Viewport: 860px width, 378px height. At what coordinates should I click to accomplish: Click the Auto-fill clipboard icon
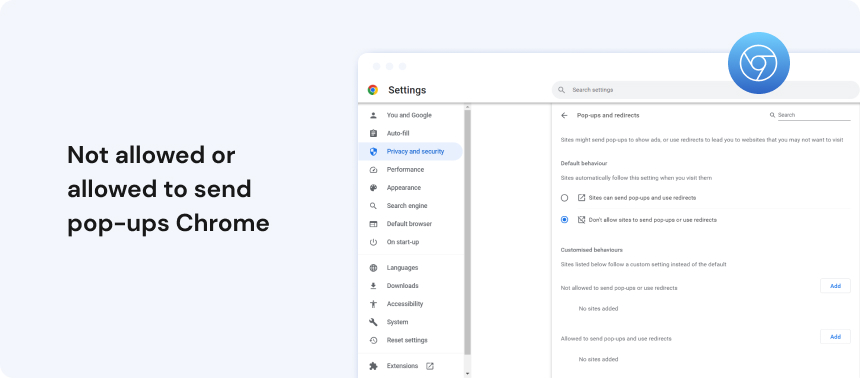coord(374,133)
